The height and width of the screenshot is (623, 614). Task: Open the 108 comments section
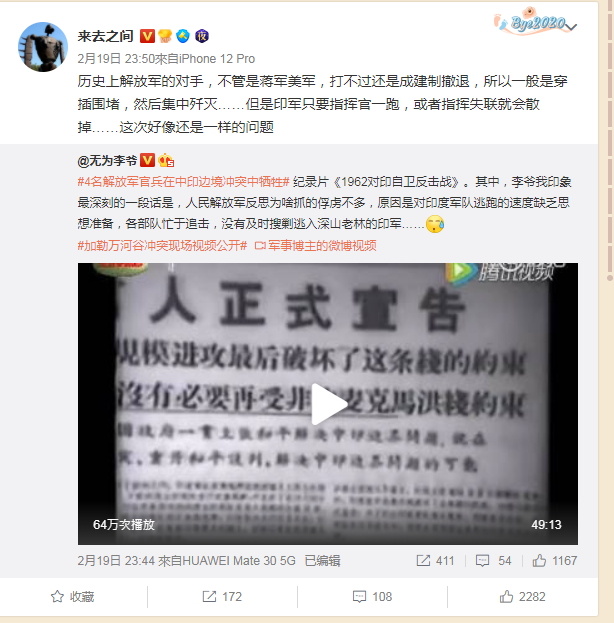point(372,596)
